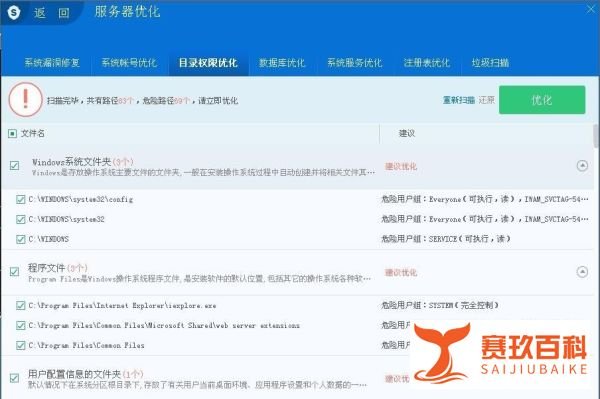The image size is (600, 399).
Task: Click 建议优化 in 程序文件 row
Action: point(401,272)
